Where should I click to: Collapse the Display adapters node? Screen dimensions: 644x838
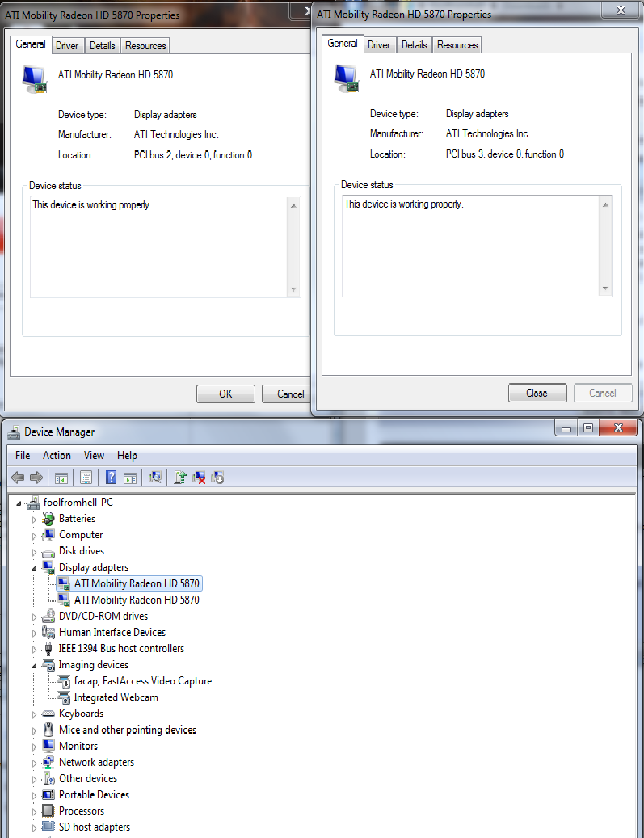pos(34,568)
